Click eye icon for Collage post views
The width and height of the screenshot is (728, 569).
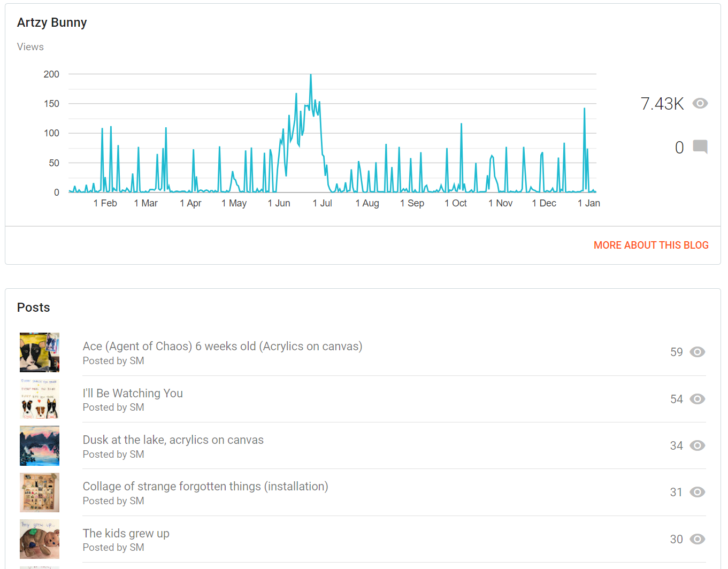697,492
